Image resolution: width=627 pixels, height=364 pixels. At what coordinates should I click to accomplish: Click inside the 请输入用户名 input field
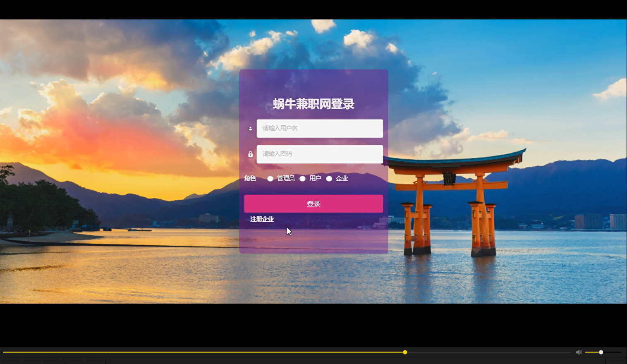point(319,128)
